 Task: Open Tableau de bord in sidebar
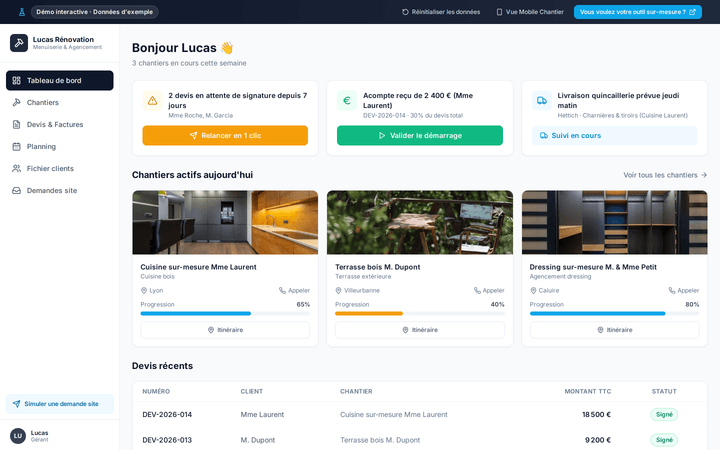(x=60, y=80)
